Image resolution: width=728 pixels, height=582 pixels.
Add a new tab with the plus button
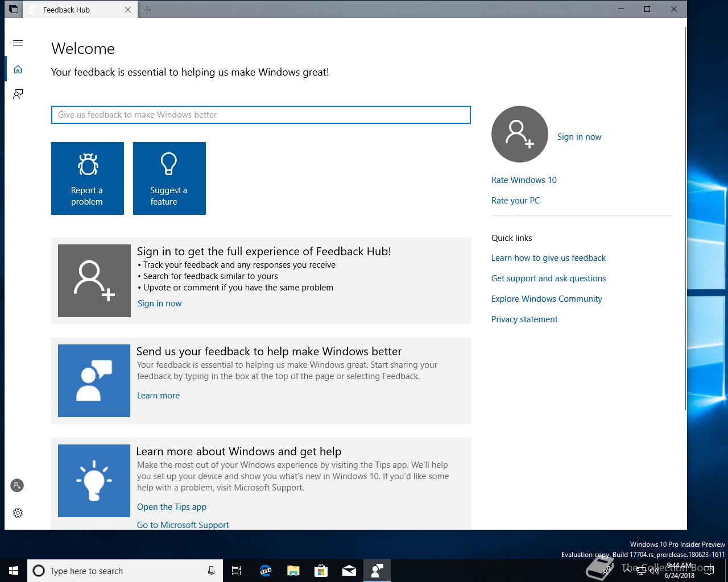pyautogui.click(x=147, y=10)
